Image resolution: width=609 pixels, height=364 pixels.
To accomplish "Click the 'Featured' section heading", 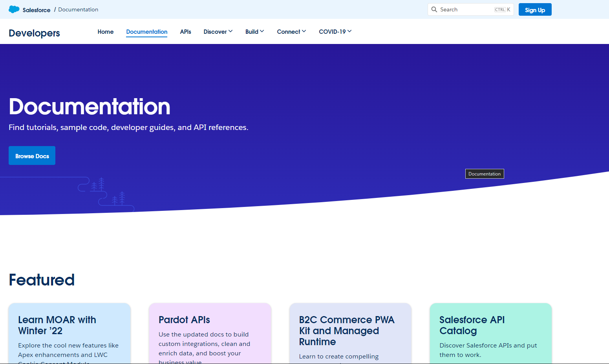I will tap(42, 280).
